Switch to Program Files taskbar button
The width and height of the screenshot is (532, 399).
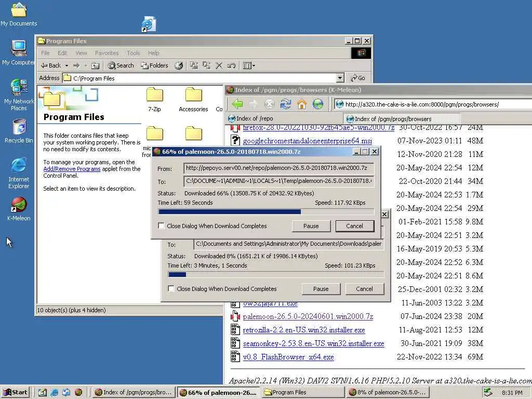pos(303,392)
